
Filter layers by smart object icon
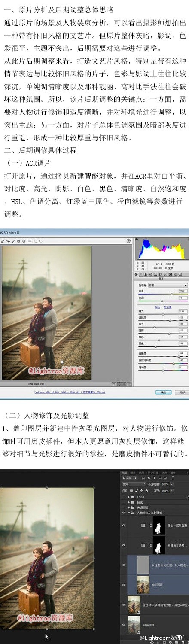coord(165,478)
